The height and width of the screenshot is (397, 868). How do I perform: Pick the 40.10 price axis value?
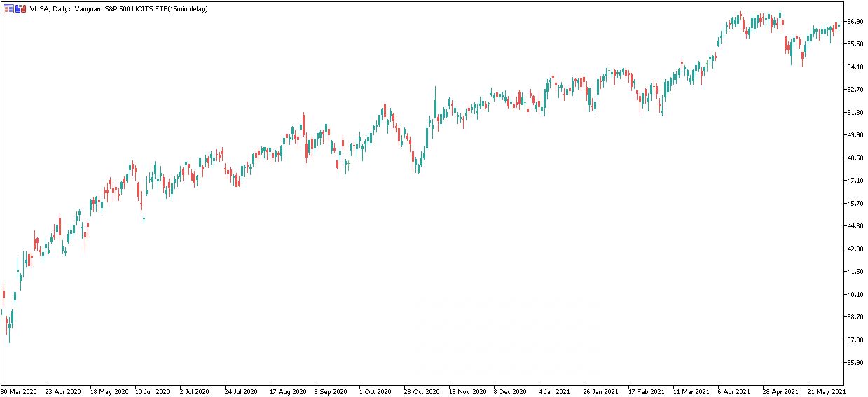point(855,295)
